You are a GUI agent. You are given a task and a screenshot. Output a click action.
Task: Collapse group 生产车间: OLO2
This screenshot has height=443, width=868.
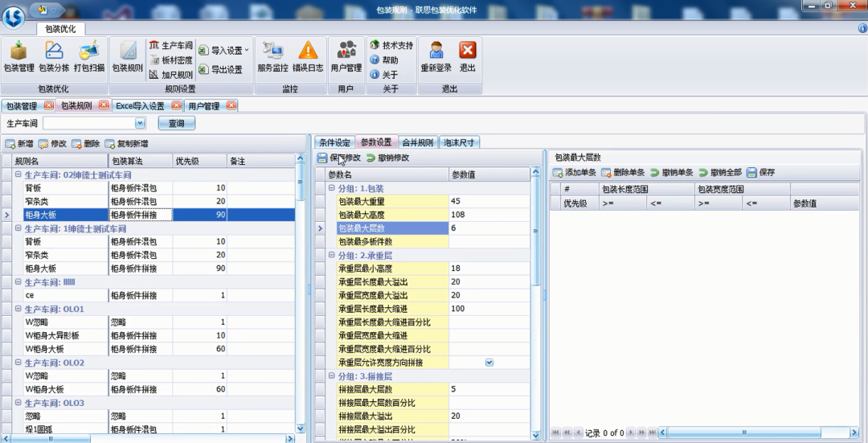click(18, 363)
